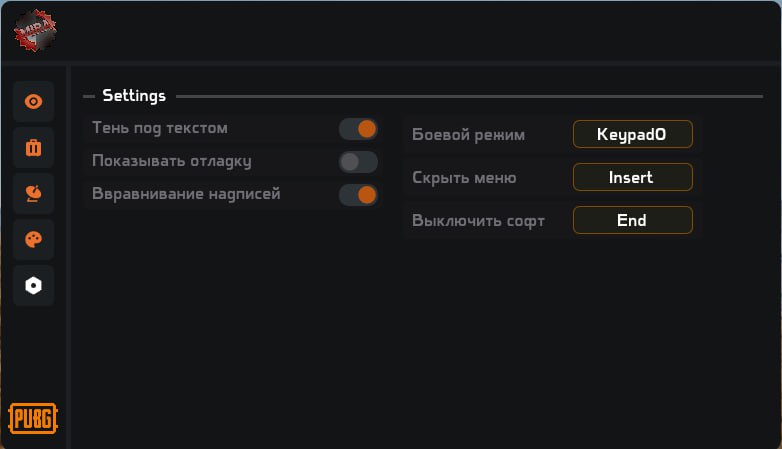Disable the Тень под текстом toggle
The image size is (782, 449).
coord(358,129)
